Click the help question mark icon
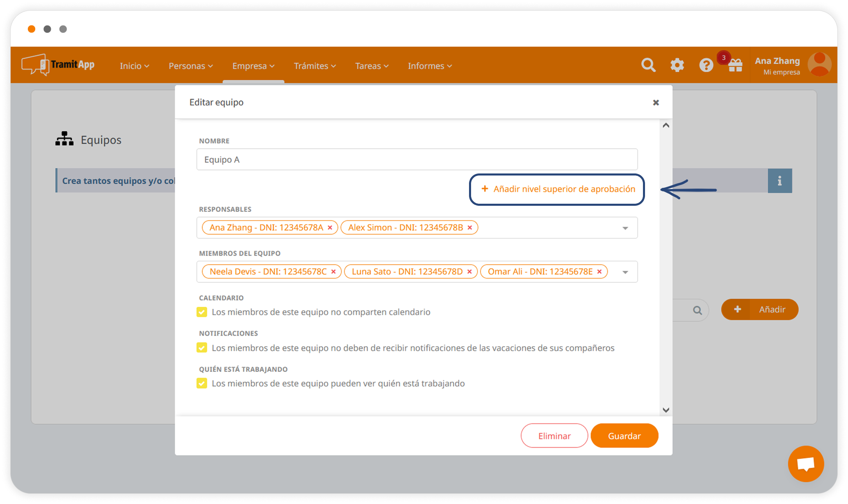The image size is (848, 504). [x=706, y=65]
